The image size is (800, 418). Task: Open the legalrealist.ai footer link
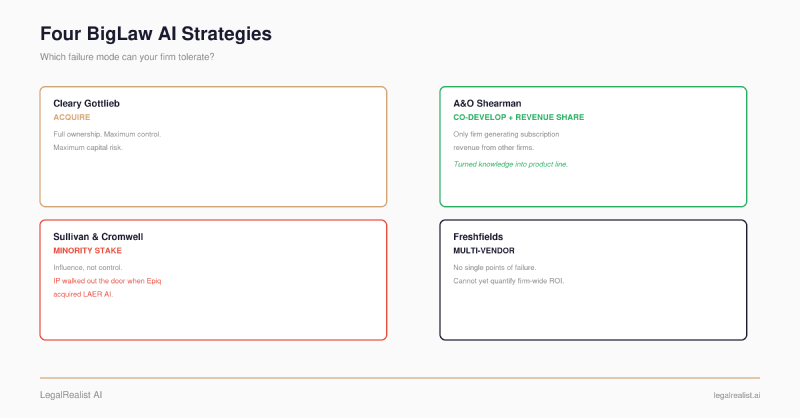click(x=737, y=396)
